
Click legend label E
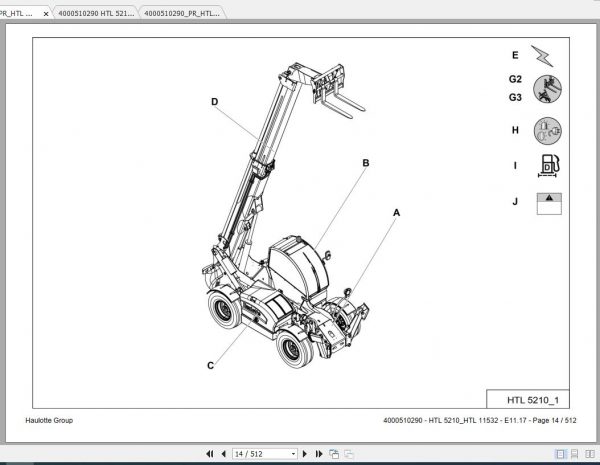(515, 55)
